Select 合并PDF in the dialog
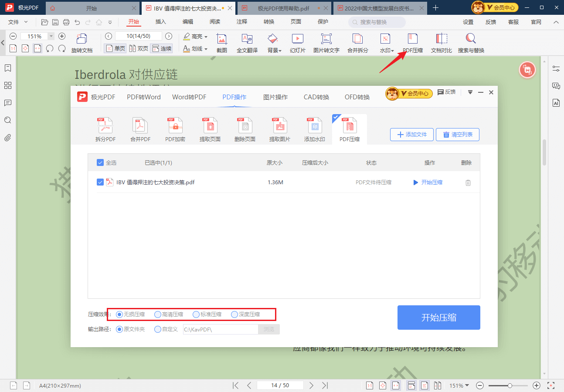This screenshot has width=564, height=392. click(140, 130)
